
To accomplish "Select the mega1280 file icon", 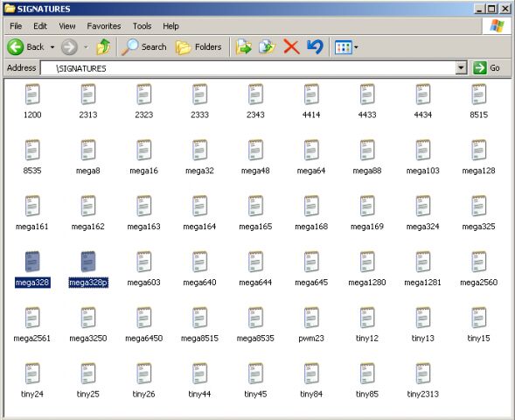I will click(367, 262).
